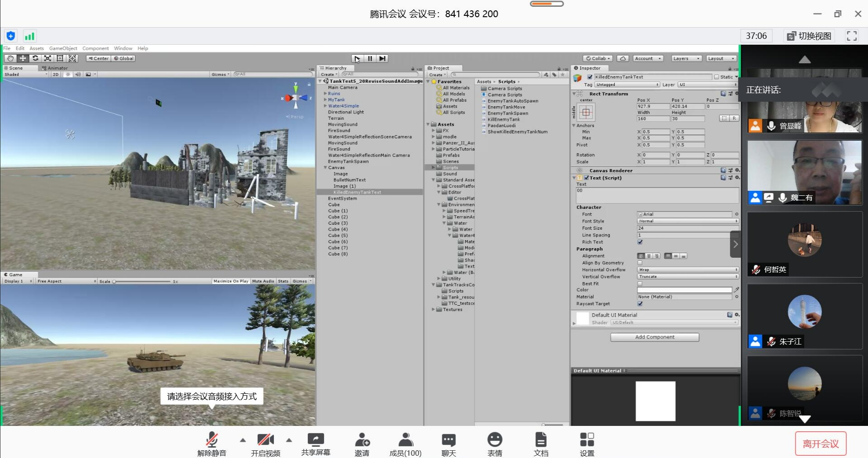Open the anchor presets box
Screen dimensions: 868x458
click(586, 112)
